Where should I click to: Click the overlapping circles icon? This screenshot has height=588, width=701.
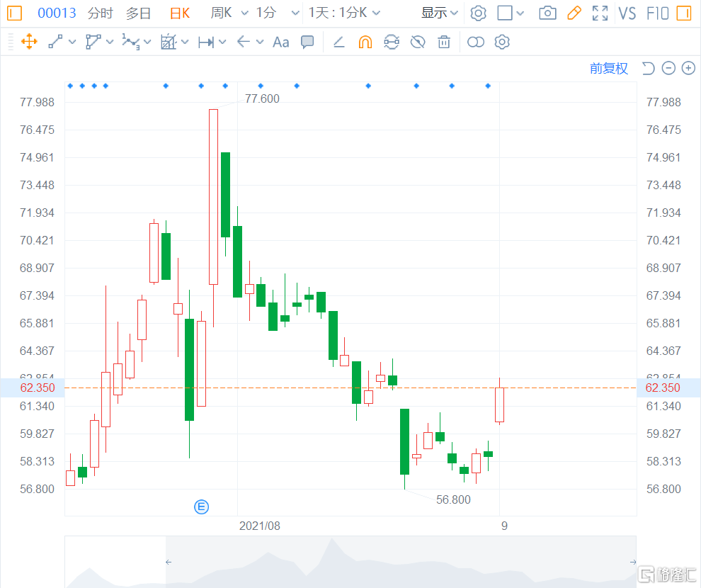[x=476, y=42]
